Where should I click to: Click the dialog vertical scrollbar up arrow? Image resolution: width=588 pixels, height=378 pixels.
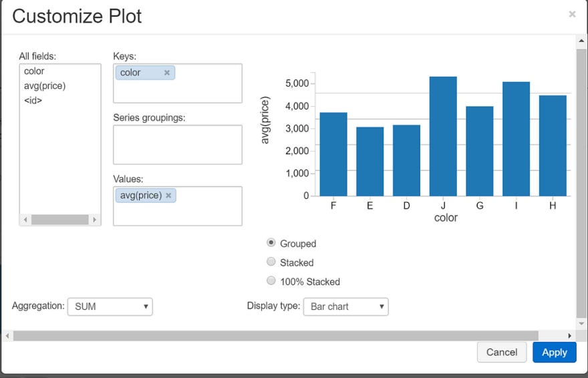[x=581, y=41]
